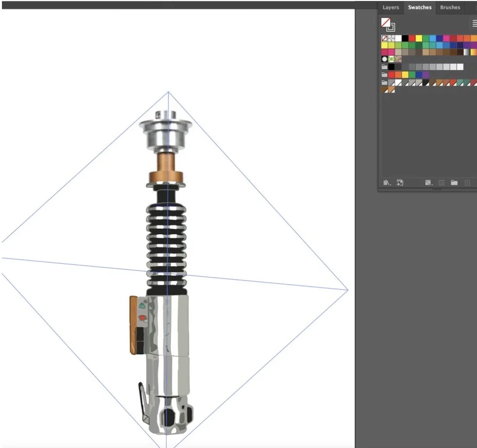Pick the yellow swatch in top row

click(x=419, y=38)
